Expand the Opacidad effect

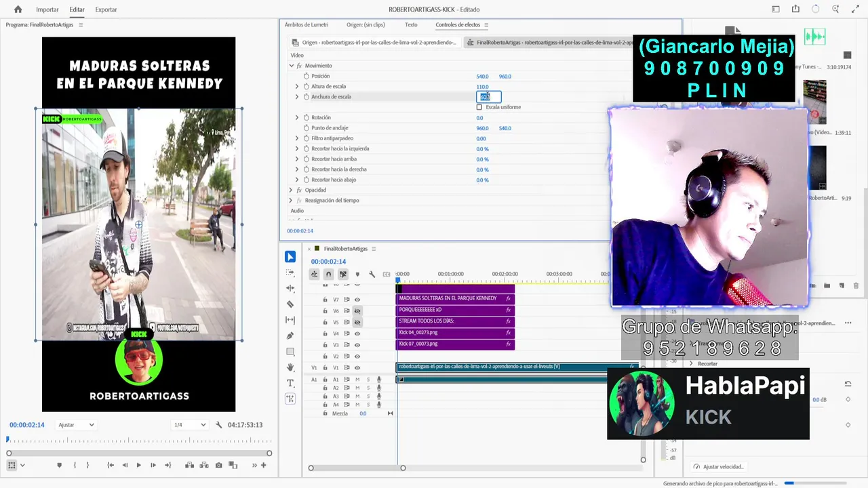pos(291,190)
